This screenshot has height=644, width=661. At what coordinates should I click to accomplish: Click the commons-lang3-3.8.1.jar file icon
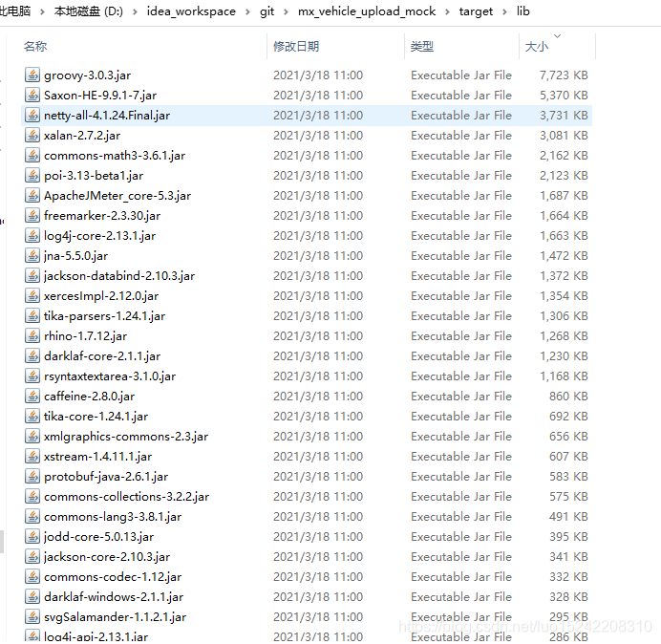32,517
